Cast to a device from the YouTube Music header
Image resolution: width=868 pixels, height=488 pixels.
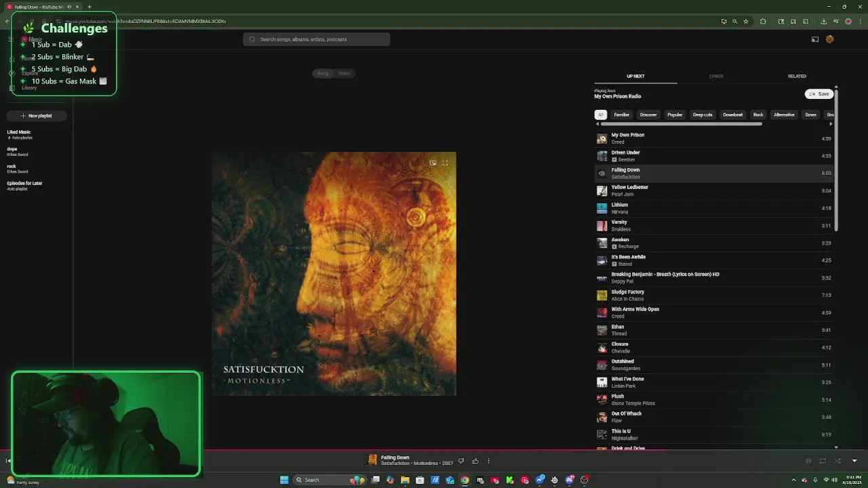[815, 39]
